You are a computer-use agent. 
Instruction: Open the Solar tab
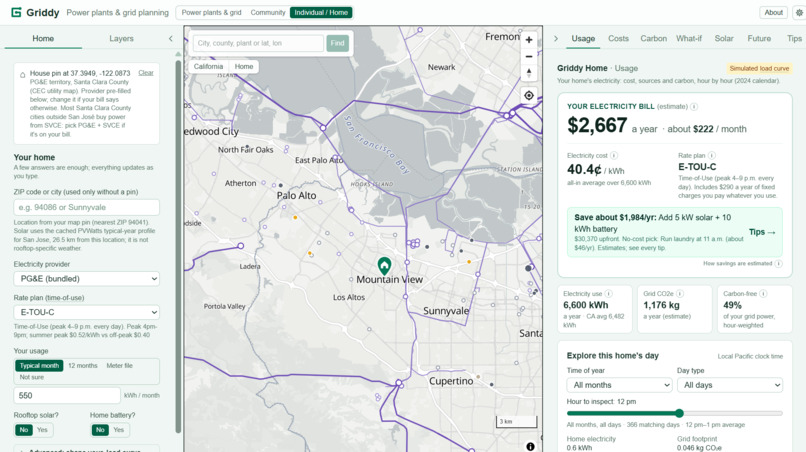click(x=724, y=39)
